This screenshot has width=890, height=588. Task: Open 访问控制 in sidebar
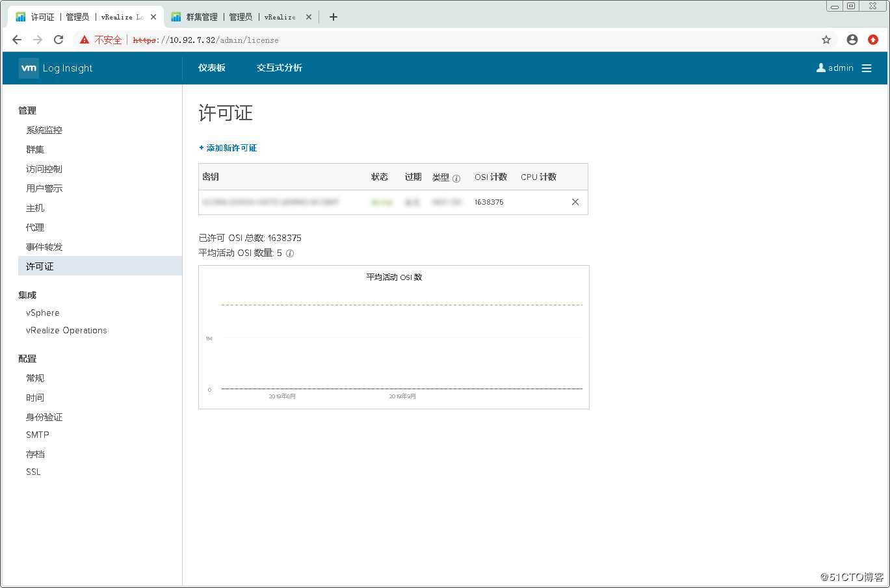tap(44, 169)
